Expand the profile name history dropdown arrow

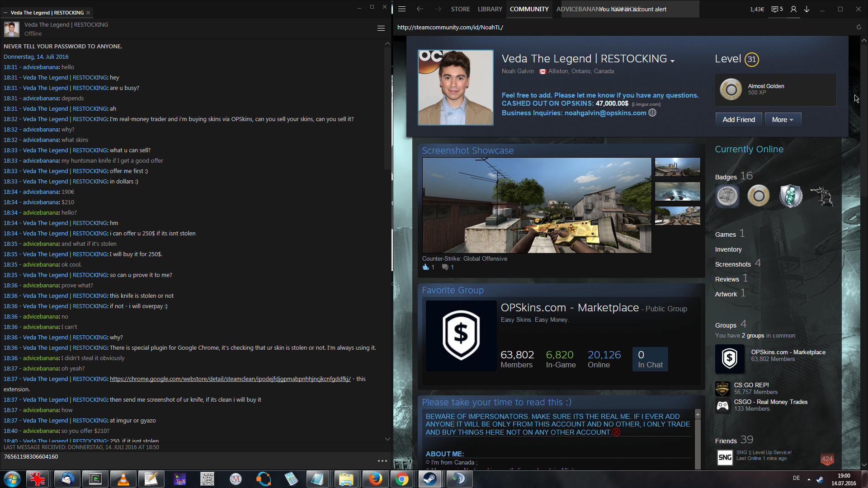pyautogui.click(x=673, y=61)
